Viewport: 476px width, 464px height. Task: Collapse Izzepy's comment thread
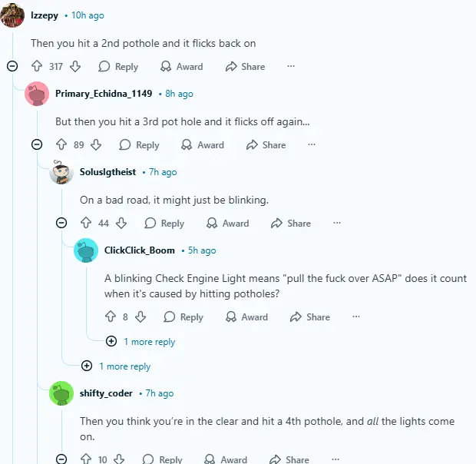(12, 67)
